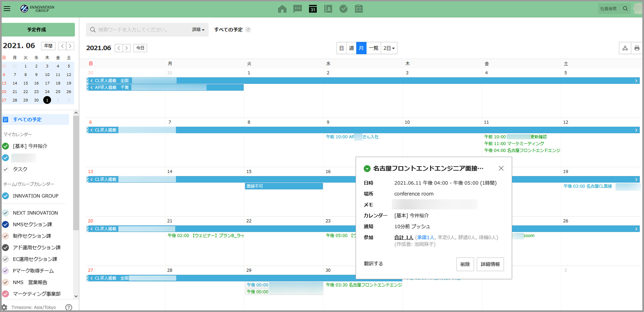The image size is (644, 312).
Task: Open the checkmark approval icon in top bar
Action: tap(343, 9)
